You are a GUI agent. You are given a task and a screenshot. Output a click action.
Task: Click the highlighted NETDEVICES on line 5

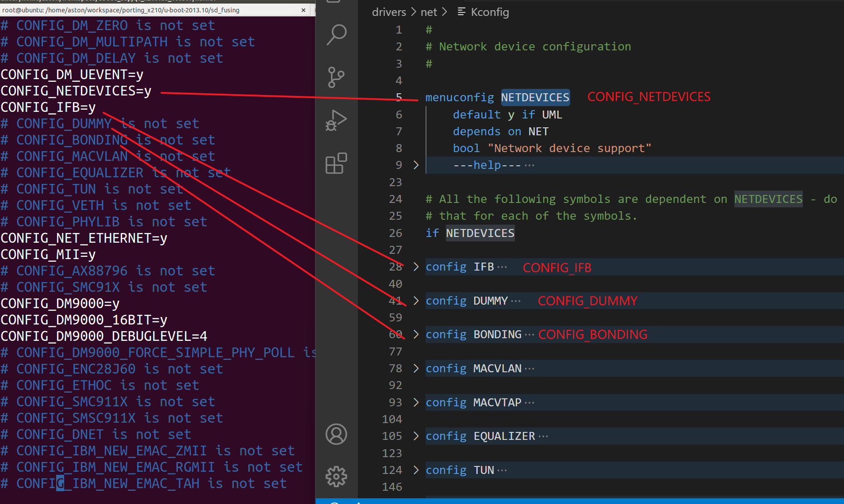(x=535, y=97)
